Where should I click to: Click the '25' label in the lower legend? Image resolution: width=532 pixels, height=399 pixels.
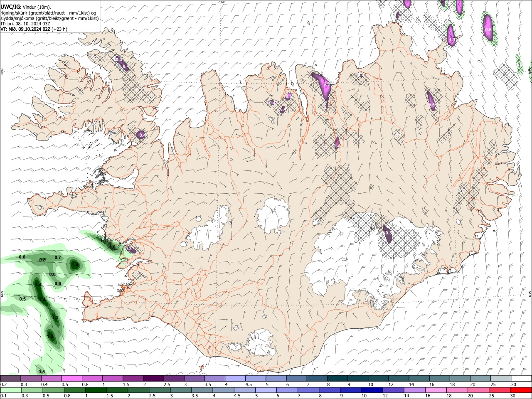(x=491, y=396)
